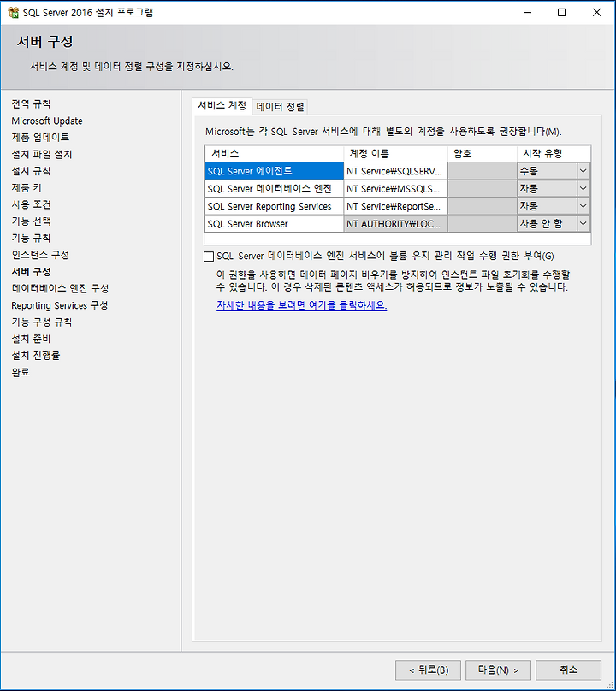Click password field for SQL Server 에이전트

point(483,171)
